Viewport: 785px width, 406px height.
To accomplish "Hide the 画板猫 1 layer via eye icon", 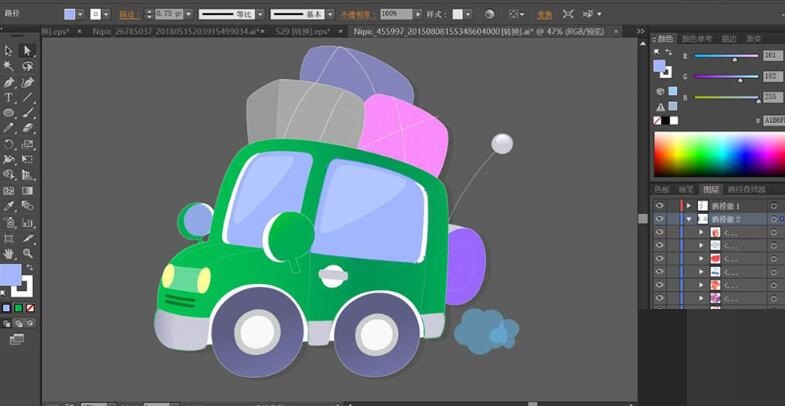I will pos(659,206).
